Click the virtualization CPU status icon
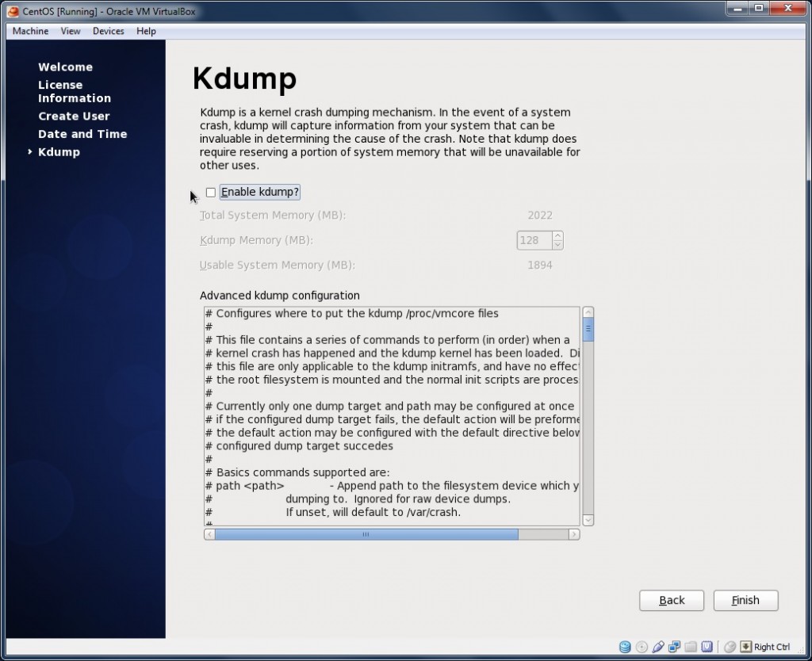 (x=707, y=647)
